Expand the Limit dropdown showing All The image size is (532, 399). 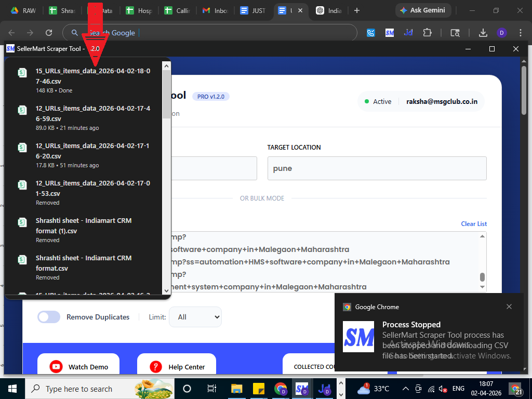(x=195, y=317)
